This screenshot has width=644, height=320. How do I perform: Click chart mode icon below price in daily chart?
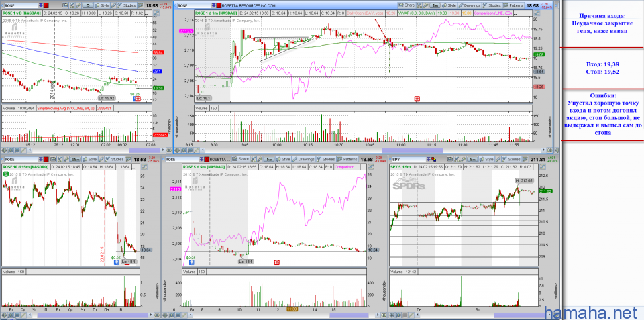[x=156, y=13]
